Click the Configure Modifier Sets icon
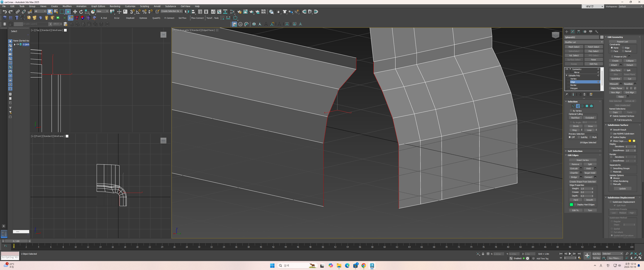Screen dimensions: 644x270 (591, 94)
